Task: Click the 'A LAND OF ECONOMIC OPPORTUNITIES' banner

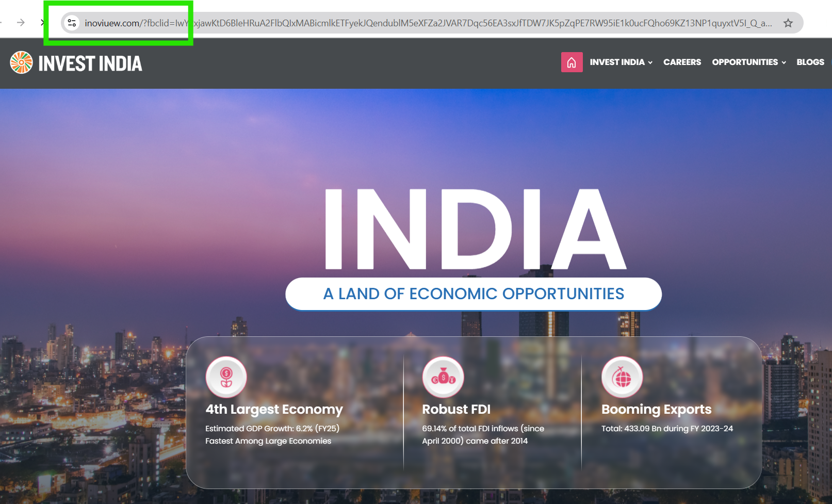Action: 474,294
